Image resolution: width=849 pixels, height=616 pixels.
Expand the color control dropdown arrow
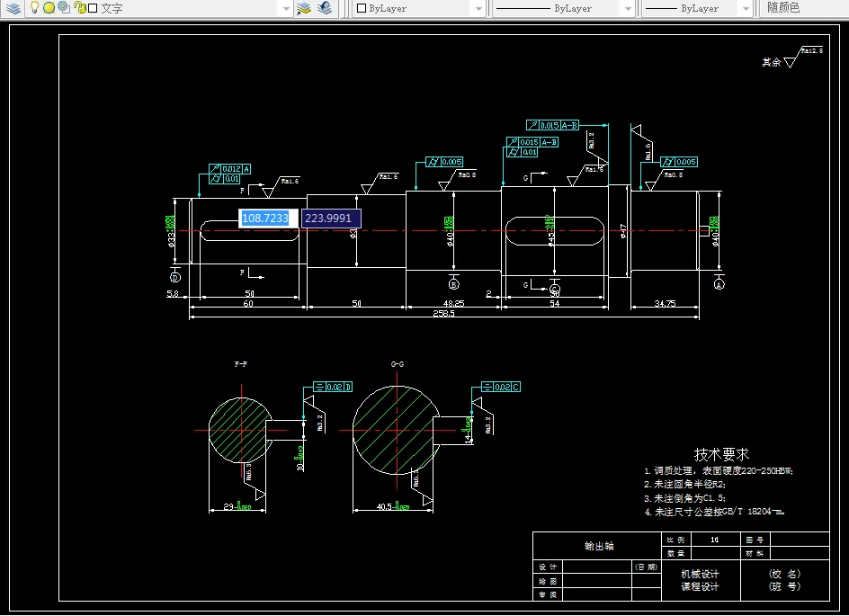(x=478, y=9)
